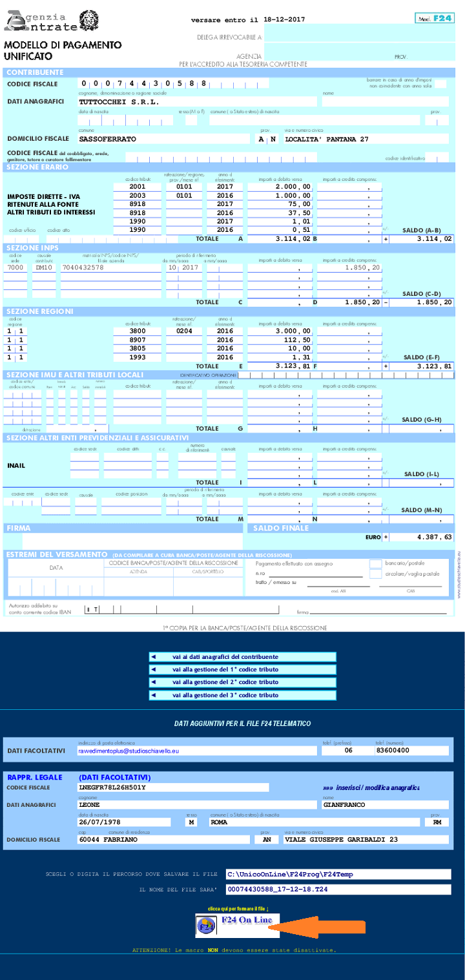This screenshot has height=980, width=465.
Task: Select the email field rawedimentoplus@studioschiavello.eu
Action: pyautogui.click(x=197, y=751)
